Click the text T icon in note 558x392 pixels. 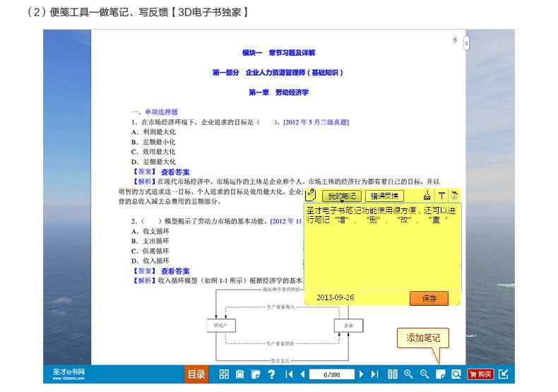(441, 196)
